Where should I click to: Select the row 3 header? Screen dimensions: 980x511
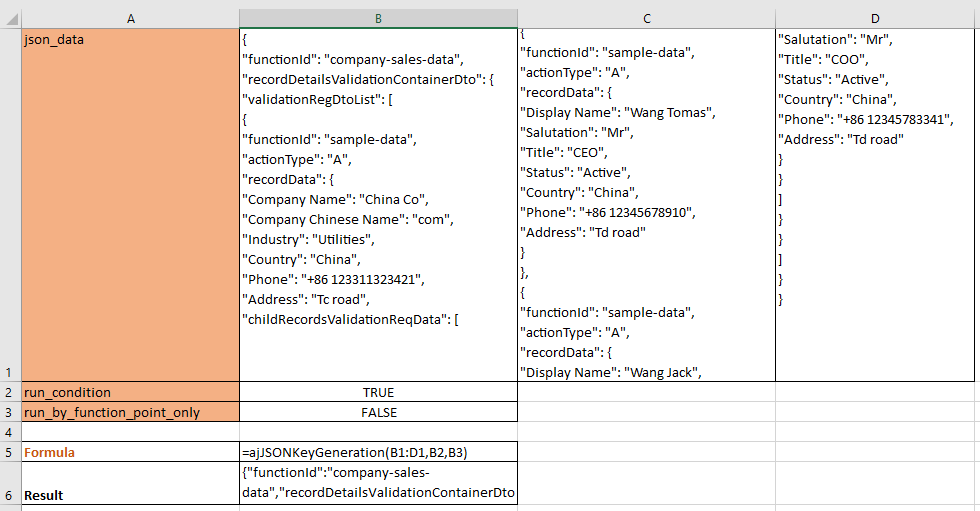click(x=10, y=412)
